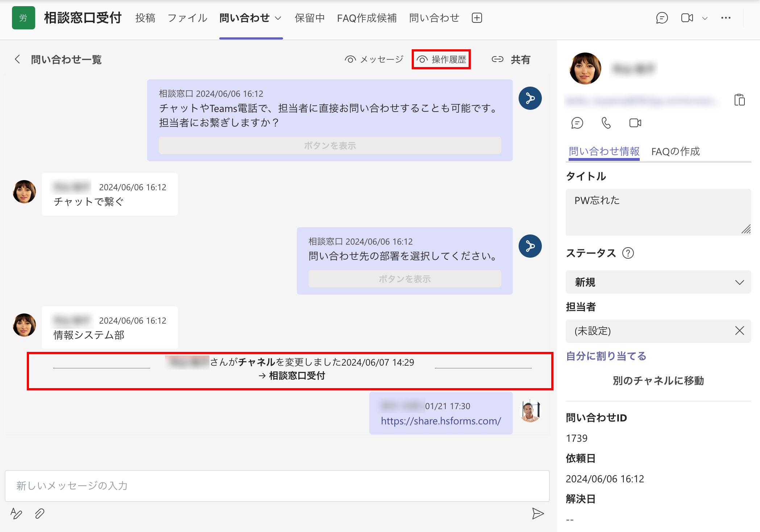Image resolution: width=760 pixels, height=532 pixels.
Task: Open the ファイル tab
Action: pyautogui.click(x=187, y=18)
